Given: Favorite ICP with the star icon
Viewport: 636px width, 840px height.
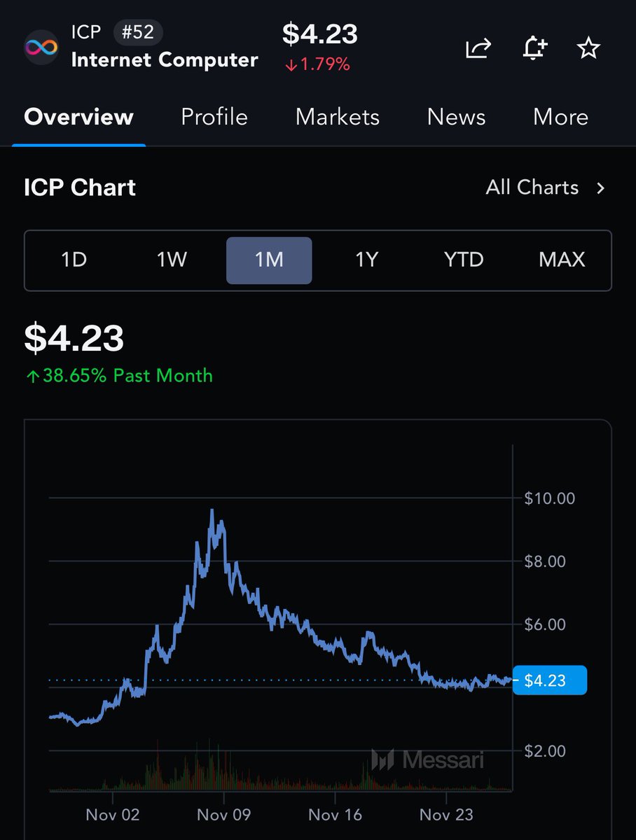Looking at the screenshot, I should coord(588,48).
